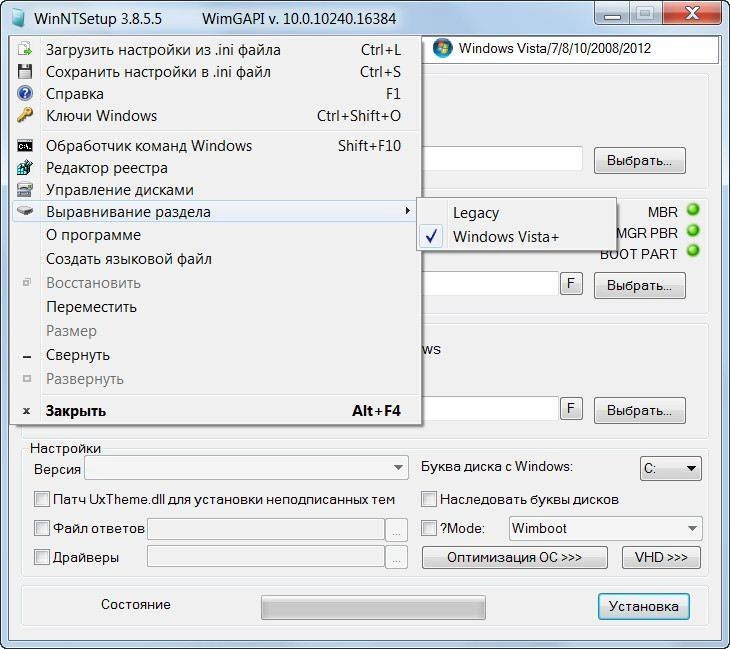Click the WinNTSetup title bar app icon

pos(19,18)
